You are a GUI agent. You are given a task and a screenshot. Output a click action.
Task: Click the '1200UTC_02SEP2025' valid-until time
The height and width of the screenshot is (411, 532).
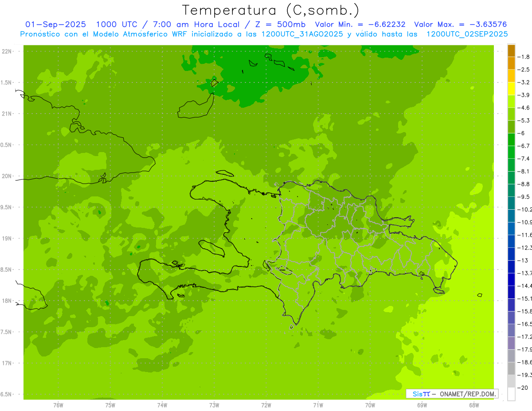[467, 34]
